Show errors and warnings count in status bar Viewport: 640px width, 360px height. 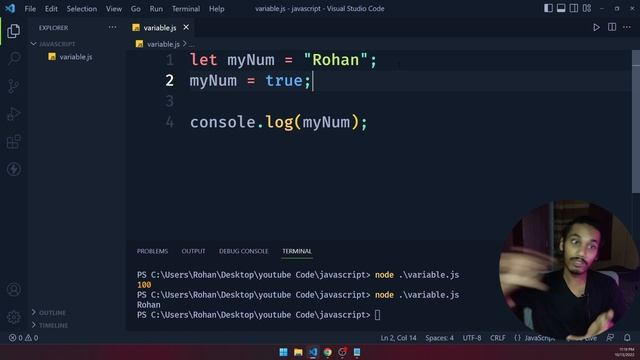(24, 338)
